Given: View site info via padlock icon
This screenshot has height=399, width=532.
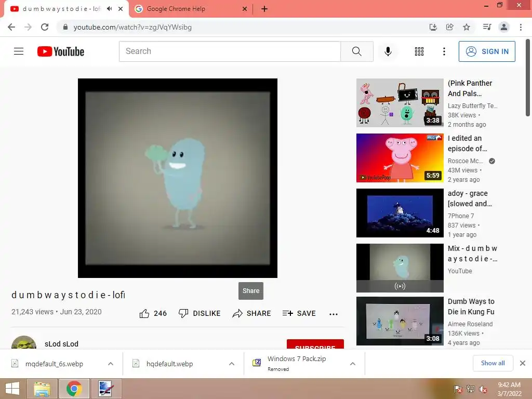Looking at the screenshot, I should 65,27.
